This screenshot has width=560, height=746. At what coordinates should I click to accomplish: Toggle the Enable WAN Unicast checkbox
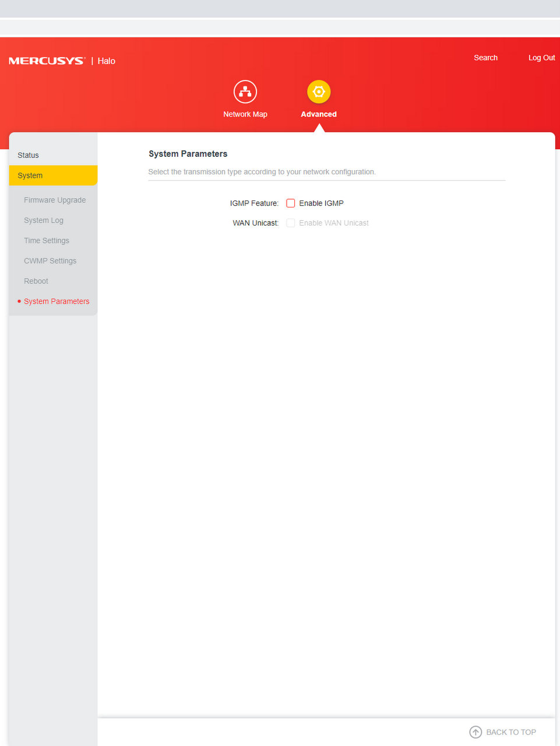291,223
